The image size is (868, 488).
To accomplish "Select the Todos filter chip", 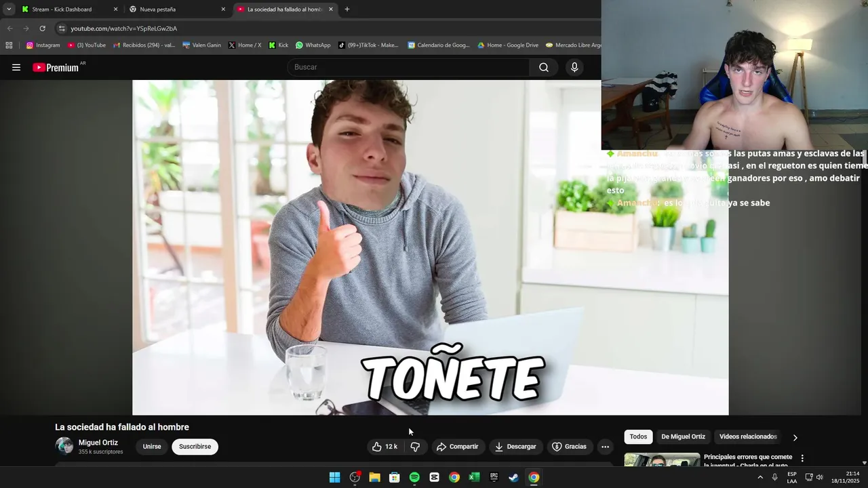I will (x=638, y=436).
